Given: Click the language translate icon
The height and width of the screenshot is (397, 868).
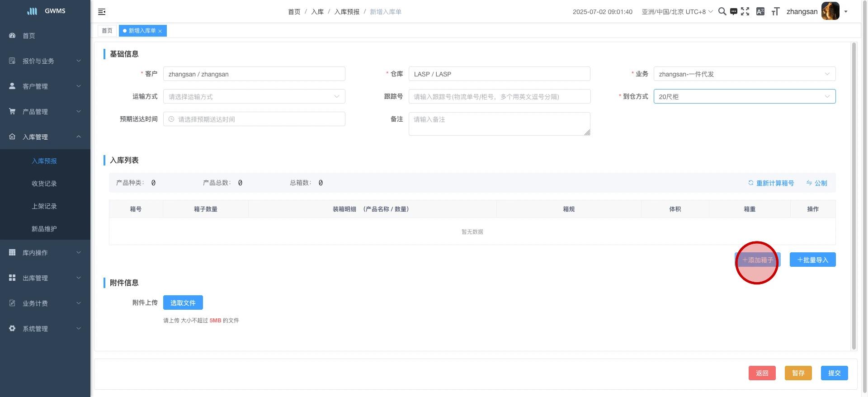Looking at the screenshot, I should click(760, 12).
